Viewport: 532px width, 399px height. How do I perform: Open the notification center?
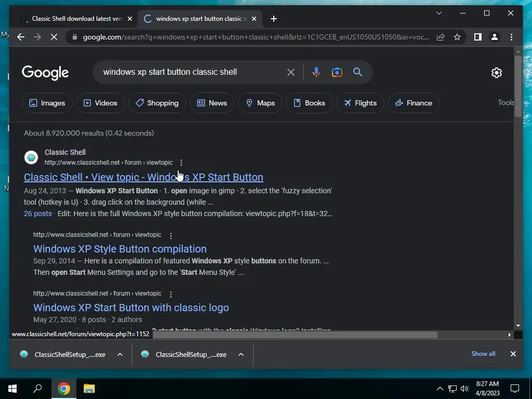(x=515, y=389)
